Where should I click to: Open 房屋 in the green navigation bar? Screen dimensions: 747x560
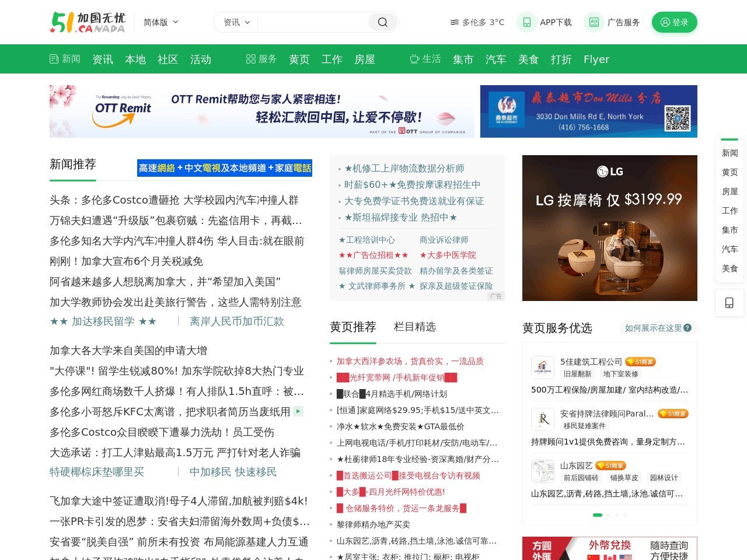point(365,60)
